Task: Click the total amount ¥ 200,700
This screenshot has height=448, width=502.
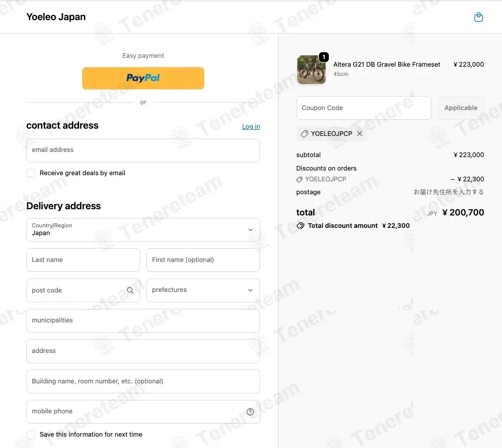Action: click(463, 212)
